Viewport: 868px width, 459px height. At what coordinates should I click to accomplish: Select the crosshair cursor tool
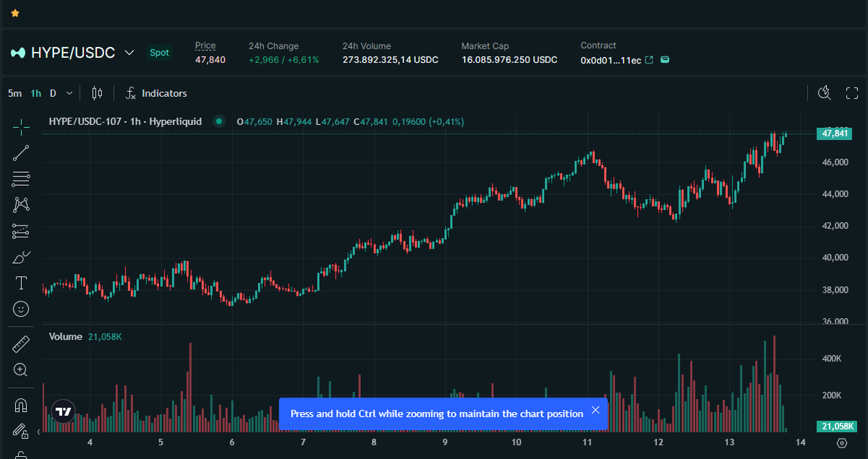pyautogui.click(x=21, y=128)
